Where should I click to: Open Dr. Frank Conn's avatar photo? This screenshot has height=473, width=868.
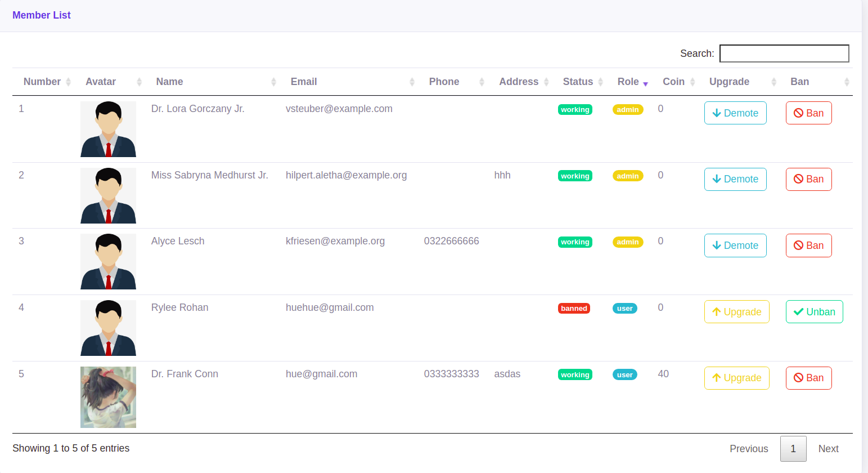pyautogui.click(x=108, y=397)
